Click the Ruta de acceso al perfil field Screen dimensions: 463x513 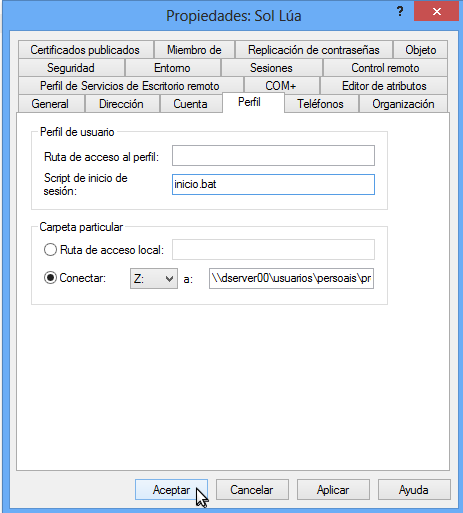click(273, 155)
